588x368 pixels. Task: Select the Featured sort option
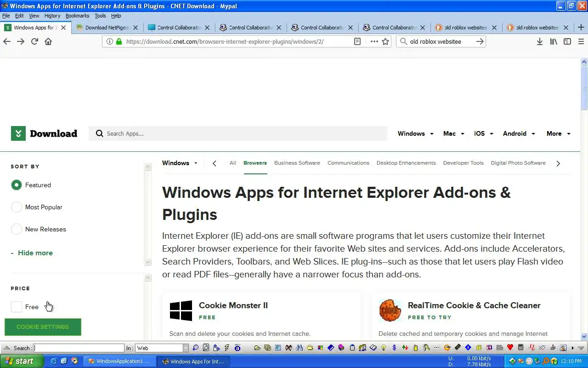17,185
